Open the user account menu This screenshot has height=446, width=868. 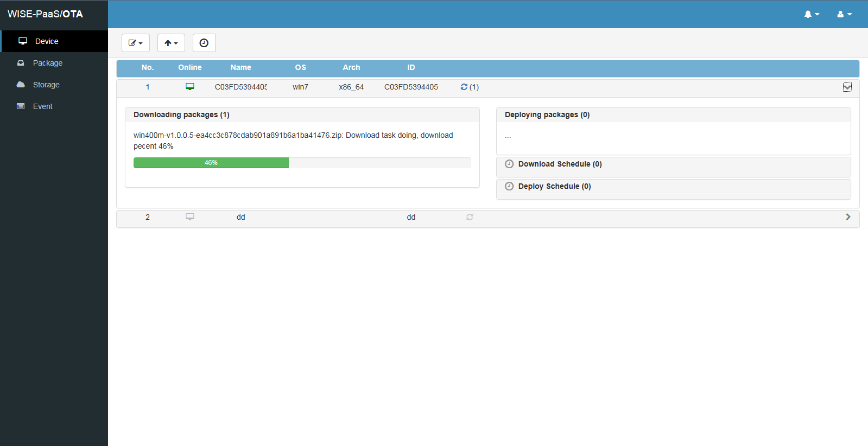844,14
